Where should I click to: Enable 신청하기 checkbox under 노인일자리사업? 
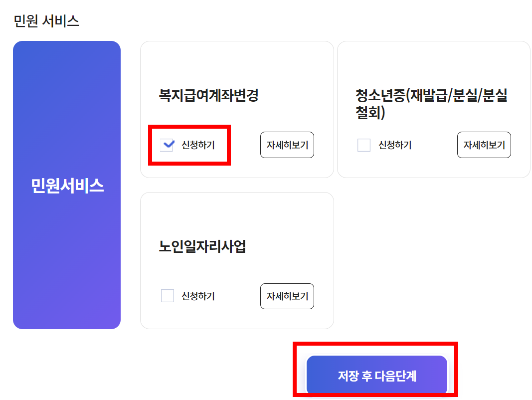(167, 296)
